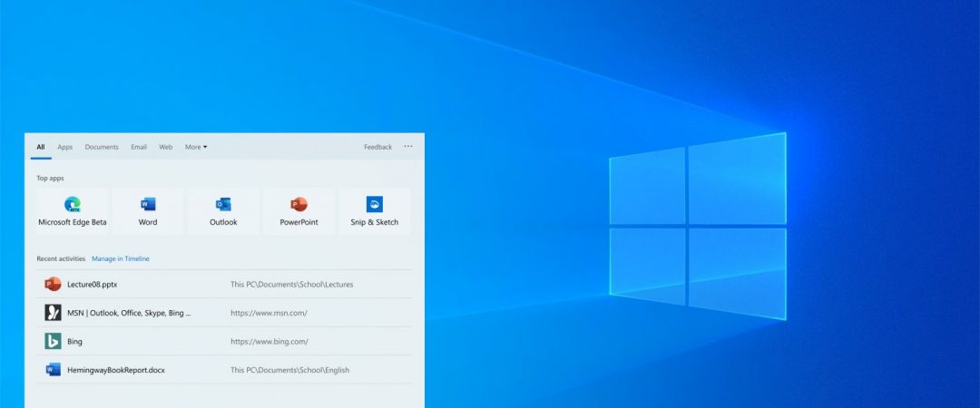
Task: Open Outlook from Top apps
Action: pyautogui.click(x=223, y=211)
